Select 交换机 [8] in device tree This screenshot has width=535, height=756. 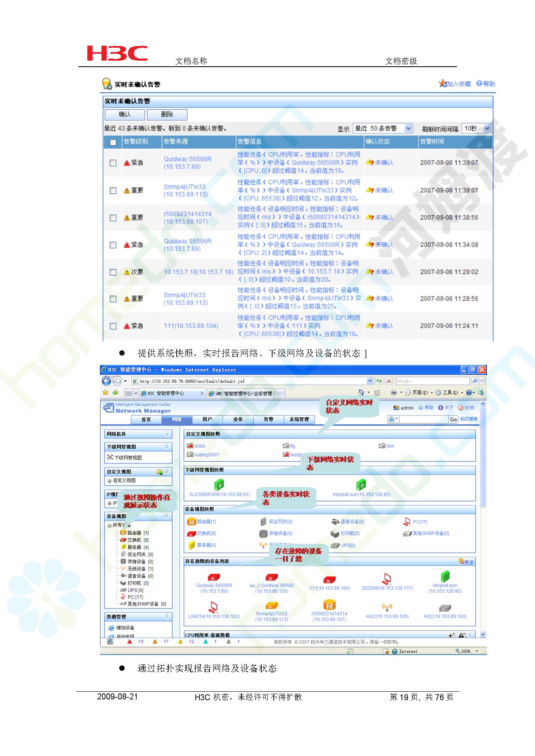pyautogui.click(x=135, y=540)
